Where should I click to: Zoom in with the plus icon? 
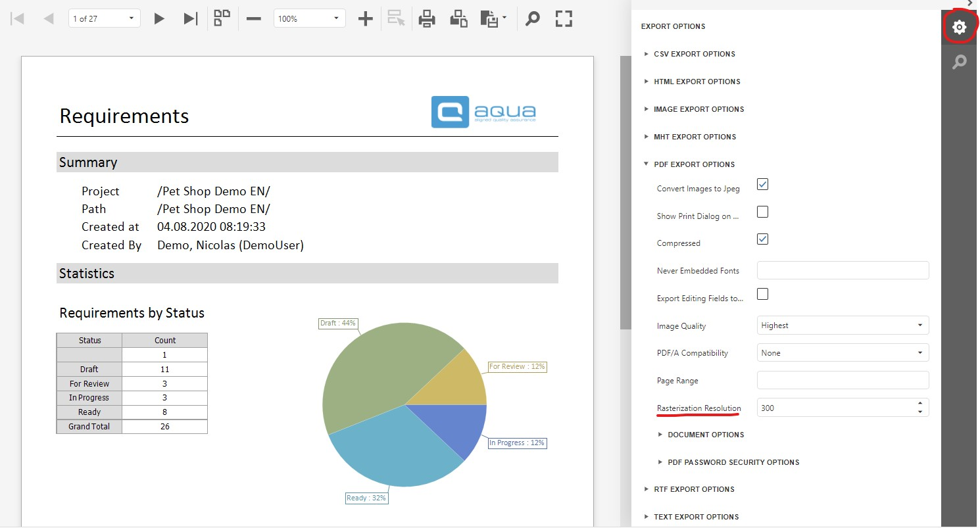(x=365, y=19)
